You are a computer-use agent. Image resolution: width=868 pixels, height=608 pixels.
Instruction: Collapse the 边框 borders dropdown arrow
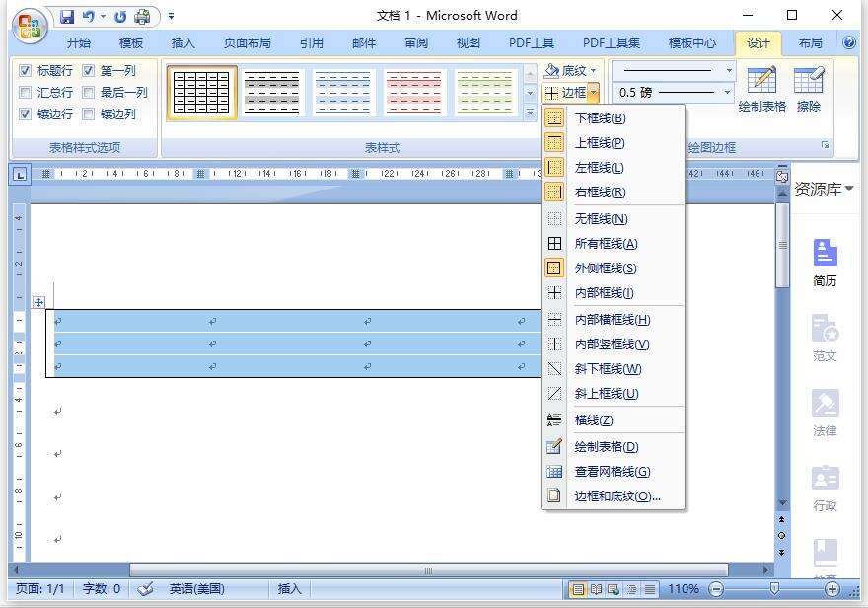pos(594,93)
